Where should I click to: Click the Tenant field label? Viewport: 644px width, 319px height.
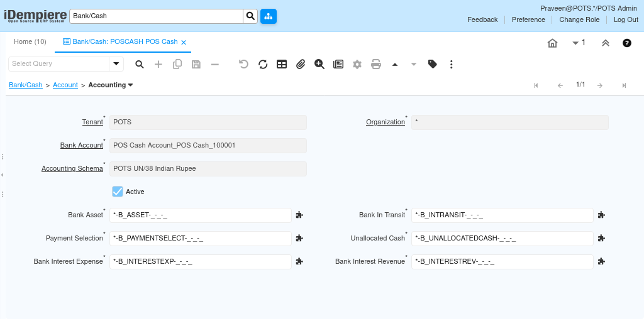click(x=93, y=122)
